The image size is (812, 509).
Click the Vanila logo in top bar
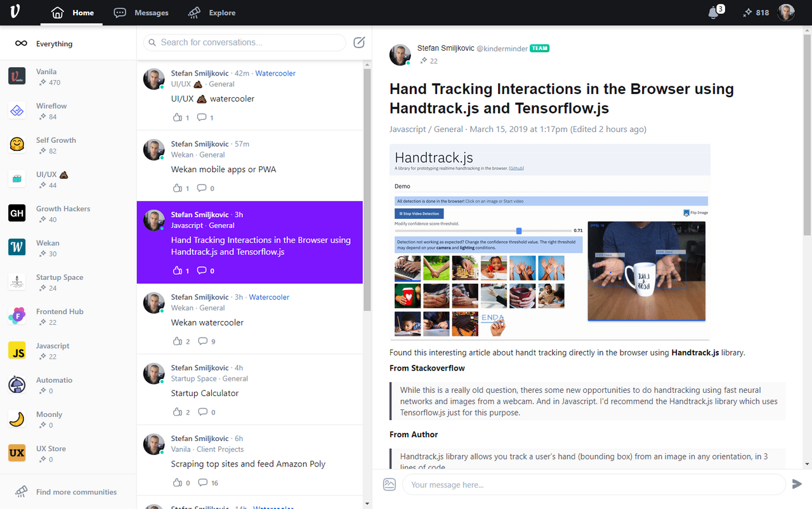point(16,13)
